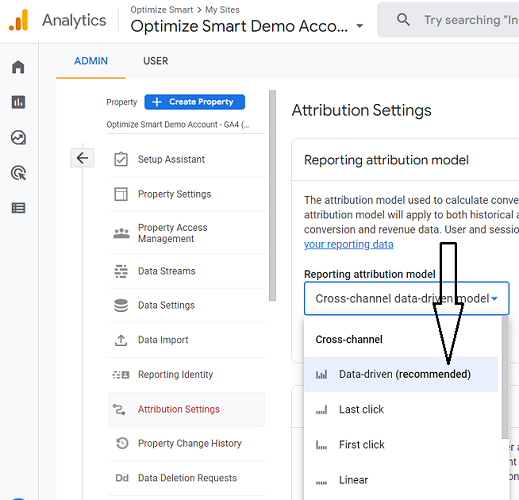Open Property Settings
Image resolution: width=519 pixels, height=500 pixels.
point(186,194)
